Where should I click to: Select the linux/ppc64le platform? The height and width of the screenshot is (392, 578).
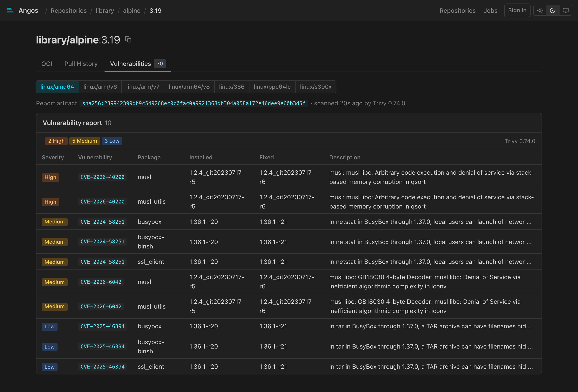[272, 87]
